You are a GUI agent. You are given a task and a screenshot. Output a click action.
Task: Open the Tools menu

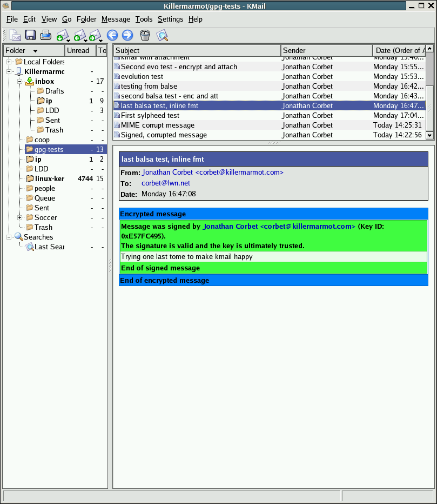tap(144, 19)
